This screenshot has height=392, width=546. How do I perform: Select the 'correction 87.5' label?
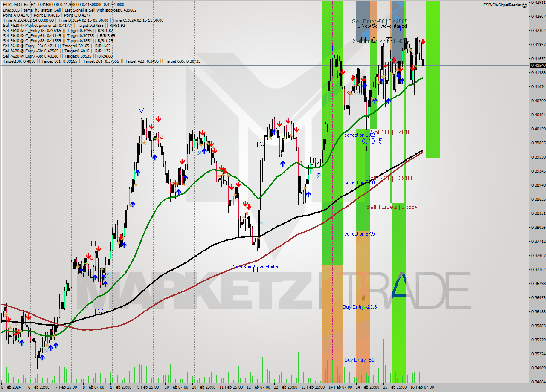[x=360, y=234]
